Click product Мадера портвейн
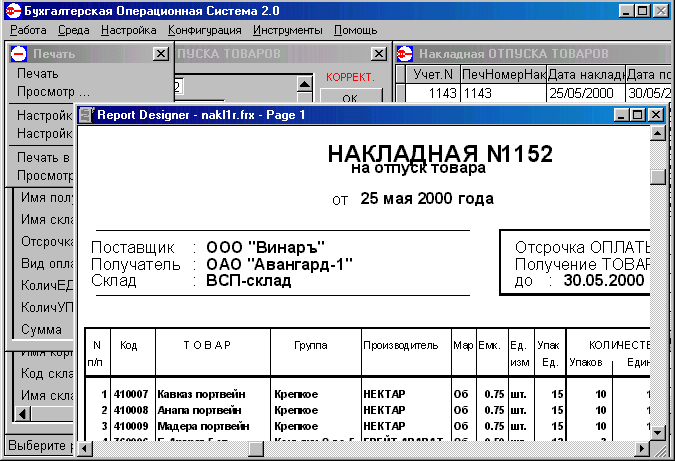The image size is (675, 461). (203, 426)
